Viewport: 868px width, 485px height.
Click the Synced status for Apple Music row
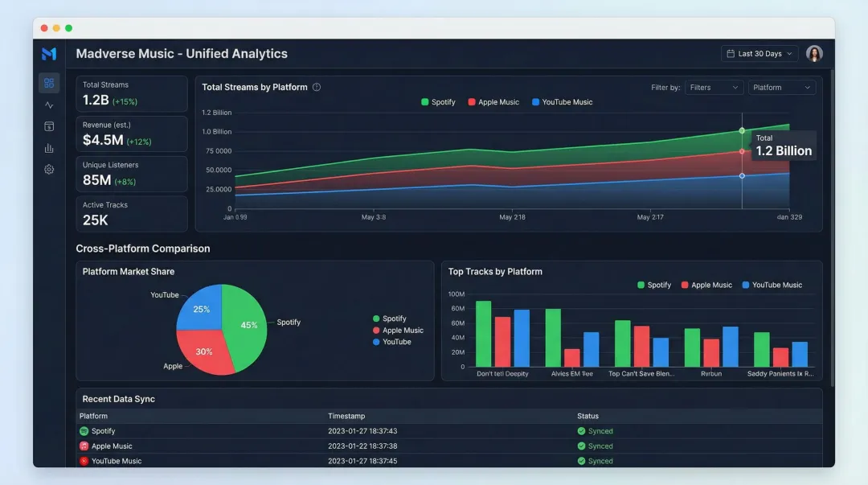click(595, 446)
